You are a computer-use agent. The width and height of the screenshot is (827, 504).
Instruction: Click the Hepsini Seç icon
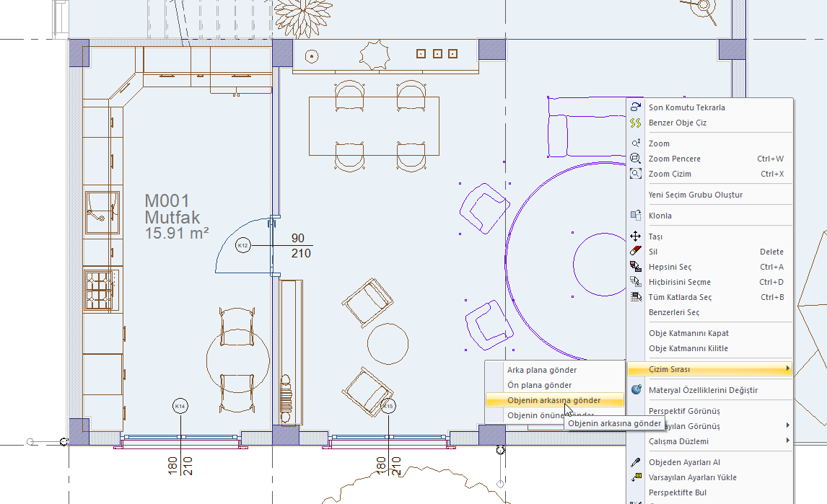click(x=636, y=267)
